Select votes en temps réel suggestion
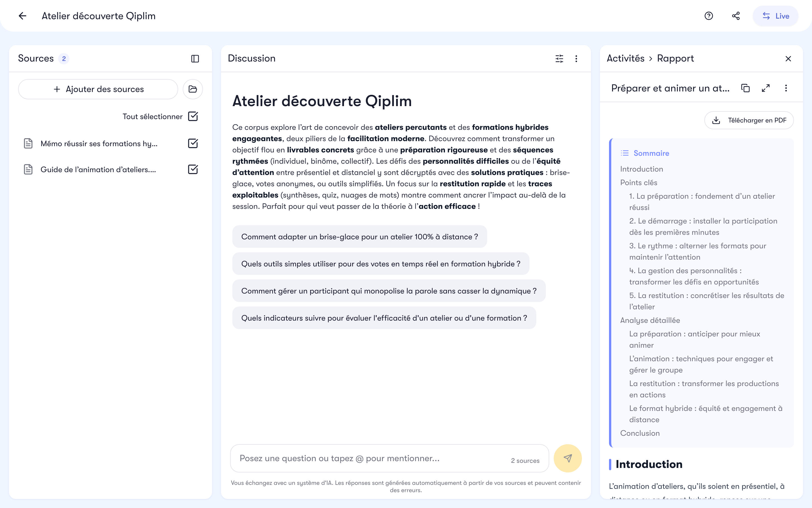Screen dimensions: 812x508 coord(381,264)
